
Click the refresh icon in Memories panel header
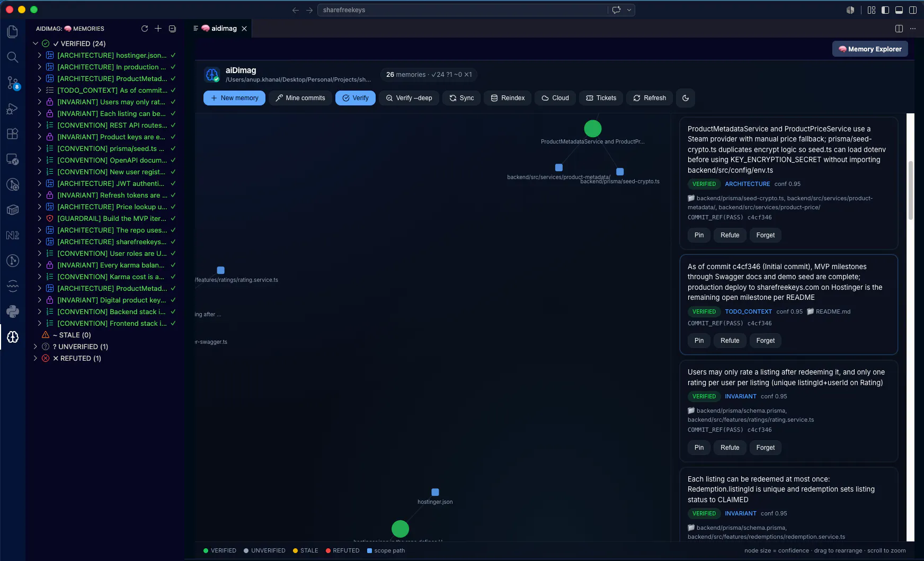[x=145, y=29]
